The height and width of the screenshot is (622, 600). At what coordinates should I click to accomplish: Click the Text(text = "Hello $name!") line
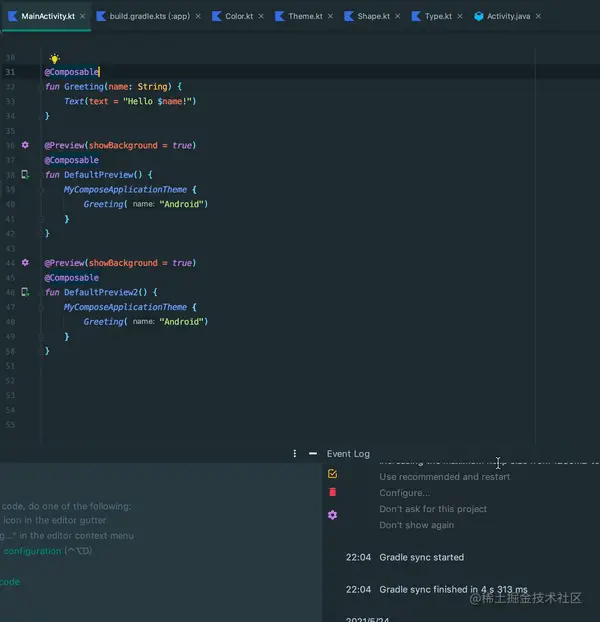point(130,101)
